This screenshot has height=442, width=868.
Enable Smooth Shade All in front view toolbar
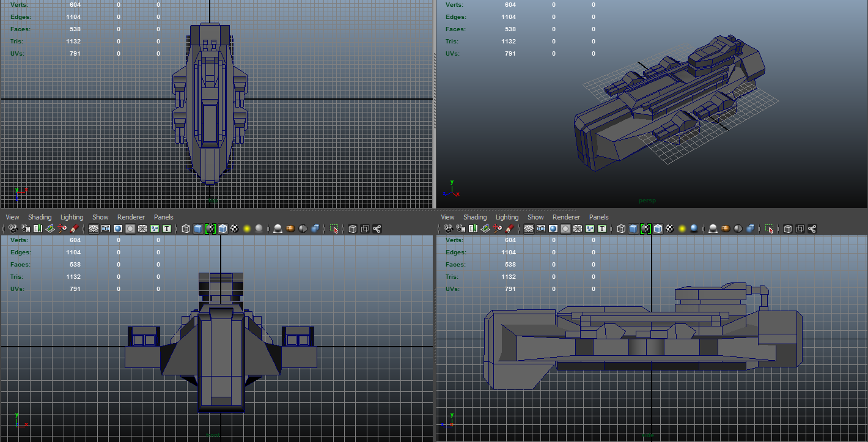198,229
